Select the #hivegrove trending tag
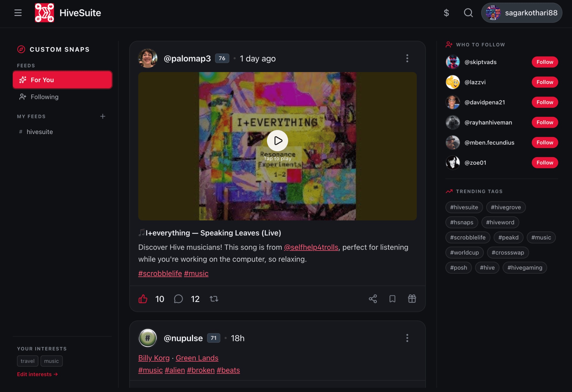Image resolution: width=572 pixels, height=392 pixels. click(506, 207)
